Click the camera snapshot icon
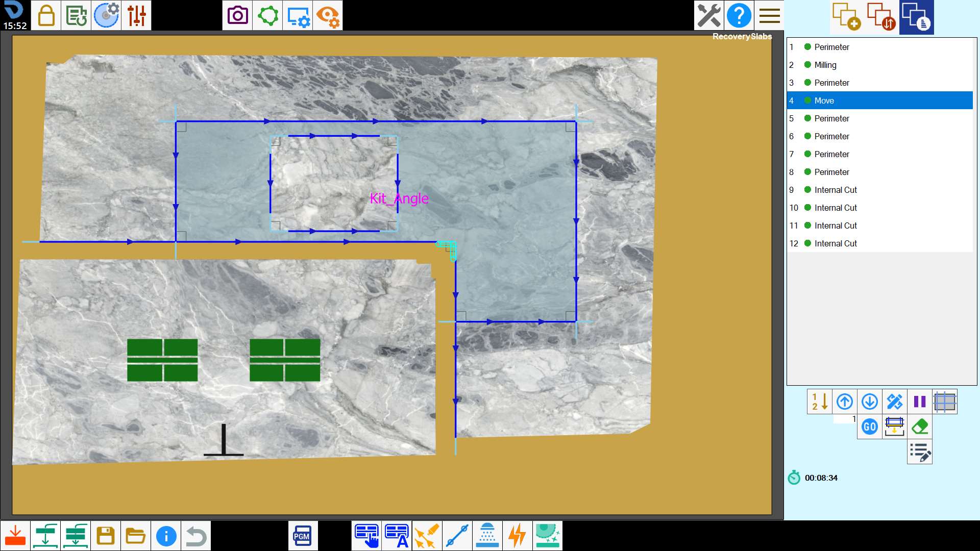The height and width of the screenshot is (551, 980). (x=237, y=15)
